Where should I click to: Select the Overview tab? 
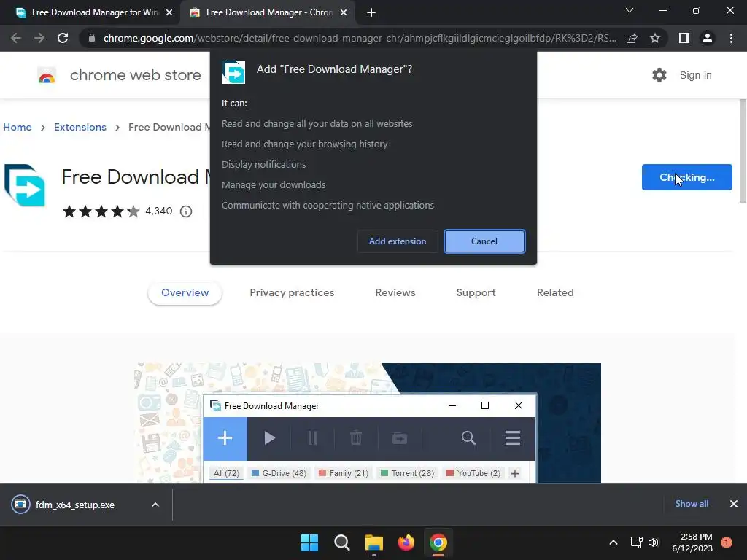[185, 293]
